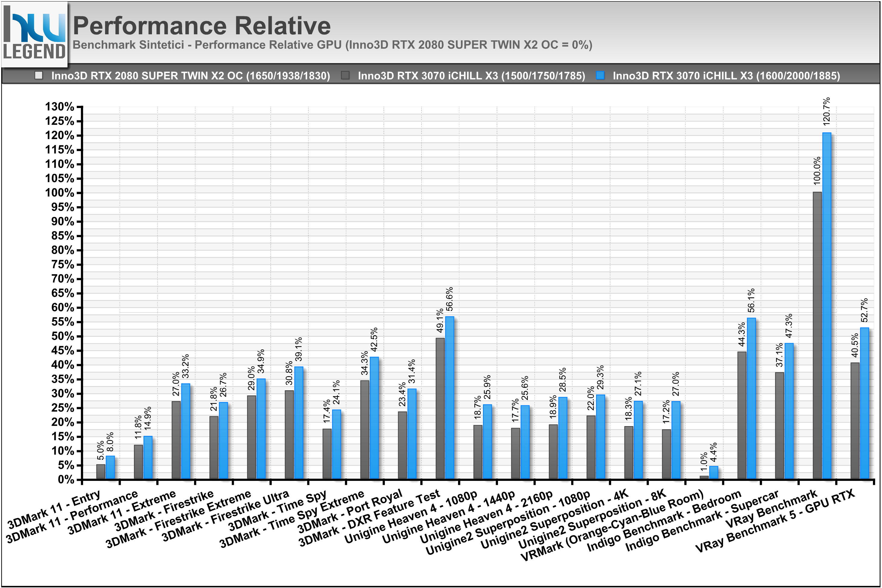Click the '50%' y-axis label
Screen dimensions: 882x588
[x=63, y=336]
